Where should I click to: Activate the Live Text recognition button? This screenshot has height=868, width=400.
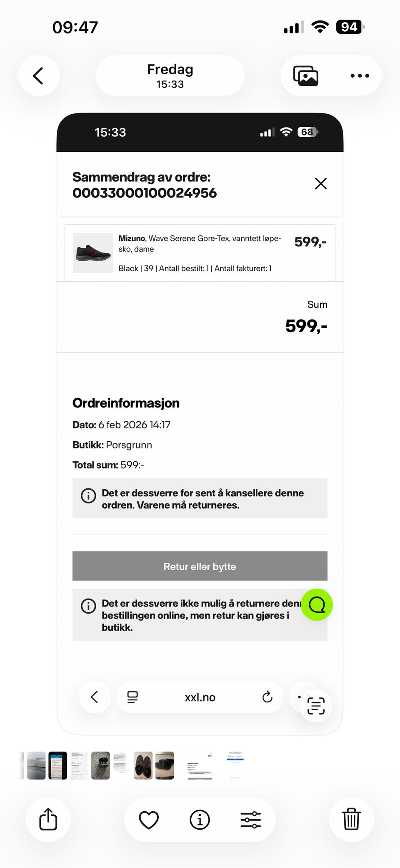pyautogui.click(x=315, y=705)
